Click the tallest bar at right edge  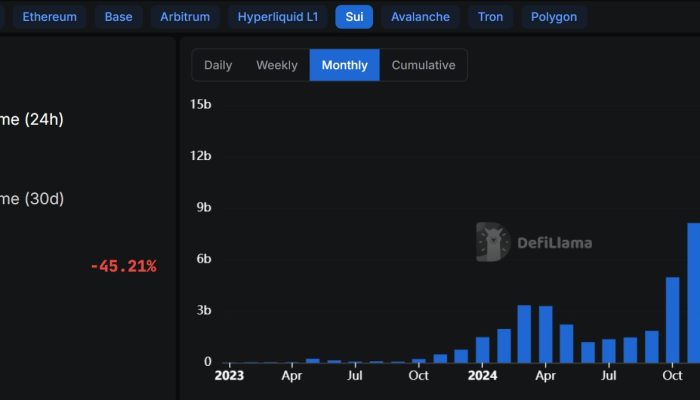pos(693,292)
